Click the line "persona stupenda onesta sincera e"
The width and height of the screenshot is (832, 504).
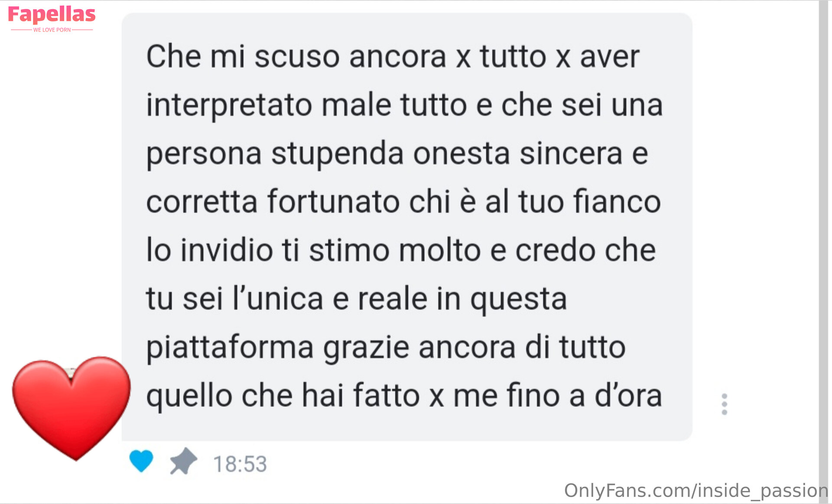click(x=397, y=154)
